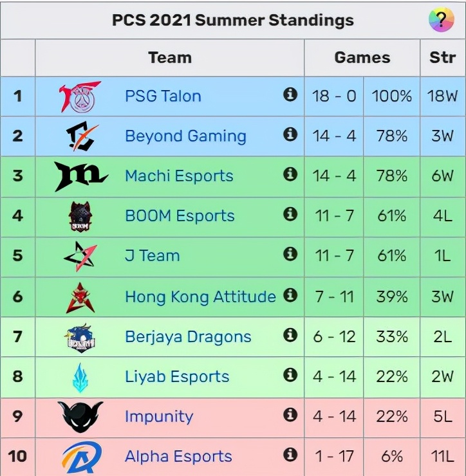Open the info icon beside PSG Talon
Image resolution: width=466 pixels, height=476 pixels.
(x=290, y=95)
